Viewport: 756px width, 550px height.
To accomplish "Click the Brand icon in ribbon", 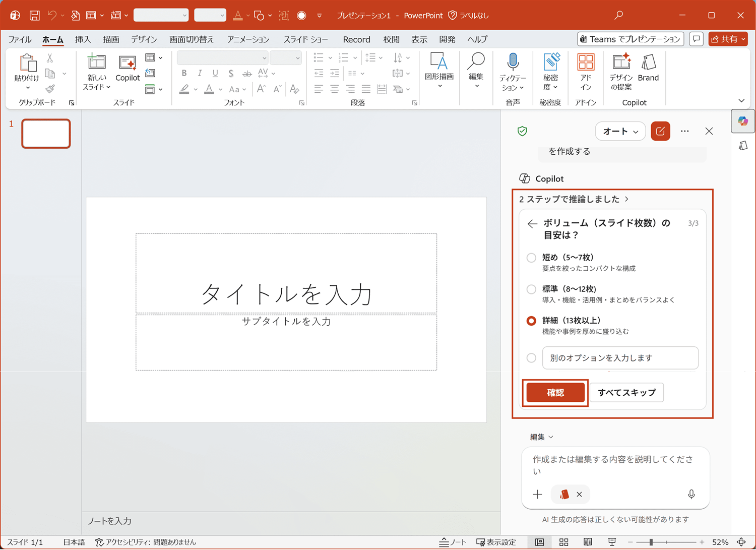I will [x=648, y=69].
